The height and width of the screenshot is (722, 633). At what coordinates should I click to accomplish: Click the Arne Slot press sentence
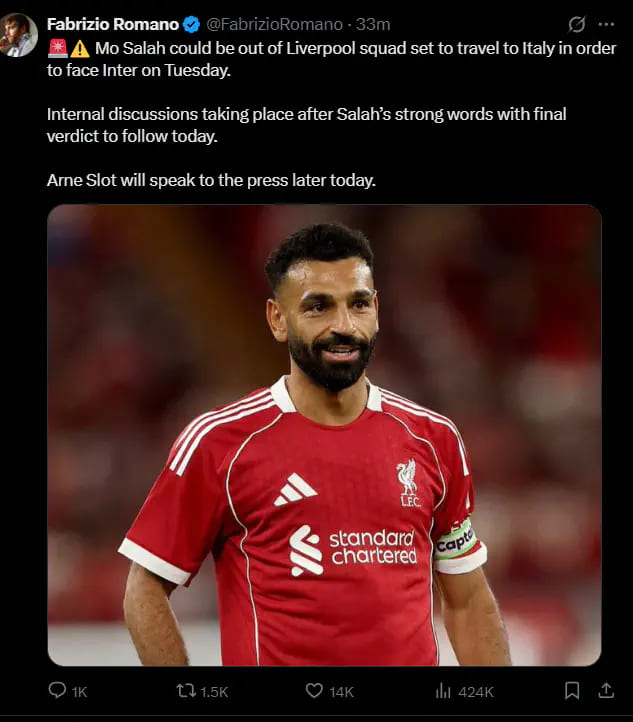211,180
